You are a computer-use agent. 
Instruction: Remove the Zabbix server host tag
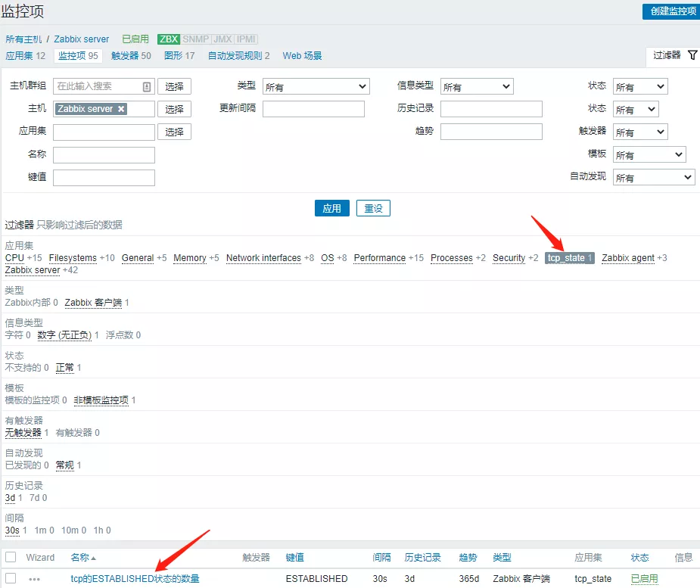[x=121, y=109]
